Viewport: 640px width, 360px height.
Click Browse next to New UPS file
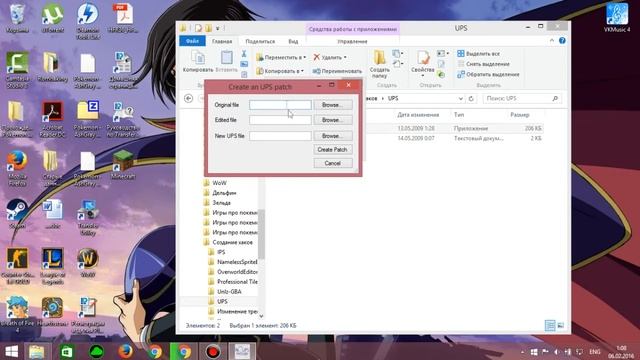tap(333, 136)
